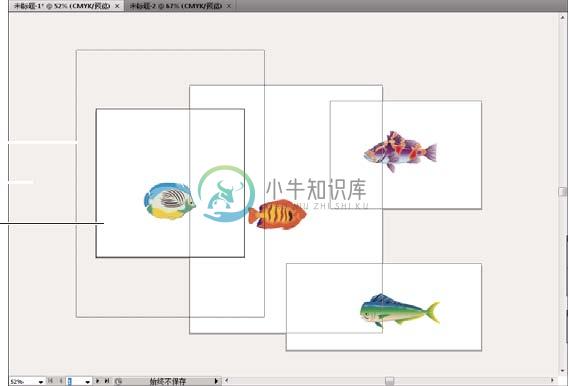Switch to the 未标题-1 document tab
569x386 pixels.
[x=62, y=6]
